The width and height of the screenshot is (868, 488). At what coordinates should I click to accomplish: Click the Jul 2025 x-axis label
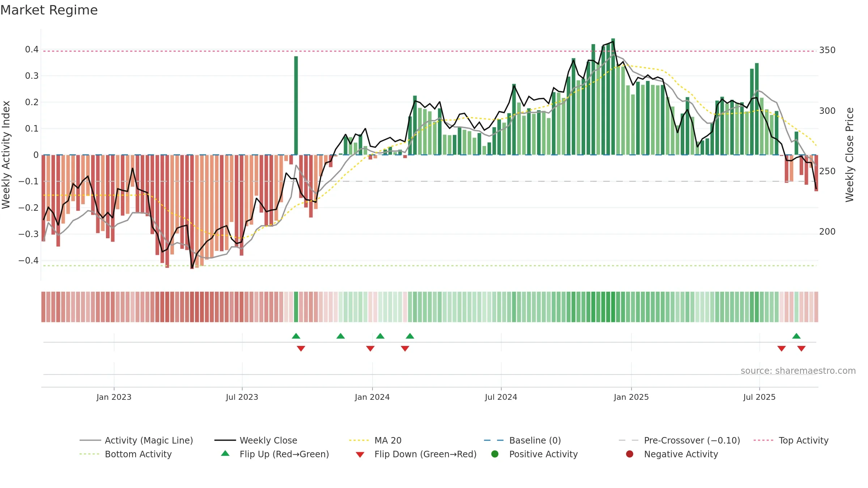(x=759, y=397)
